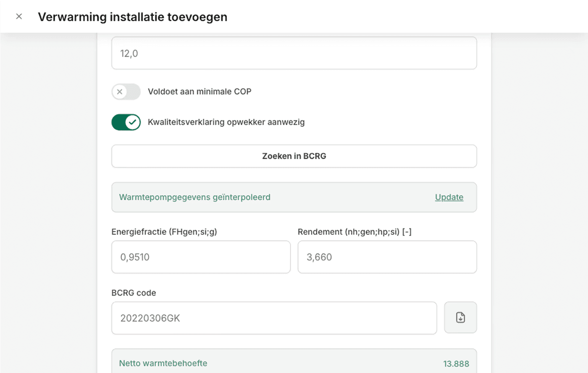
Task: Click the document download icon beside BCRG code
Action: tap(460, 317)
